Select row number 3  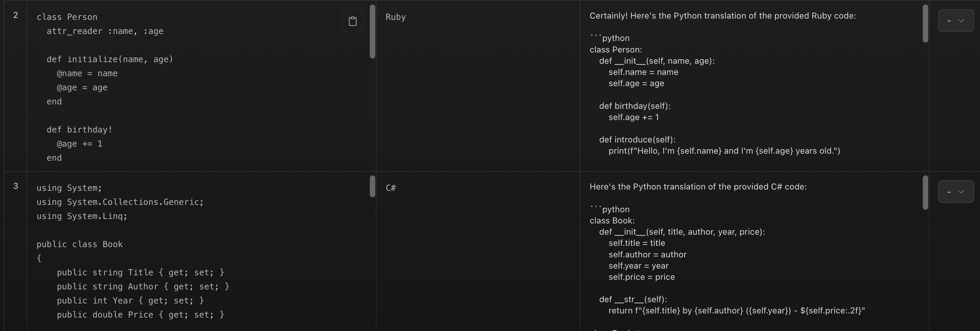(16, 186)
